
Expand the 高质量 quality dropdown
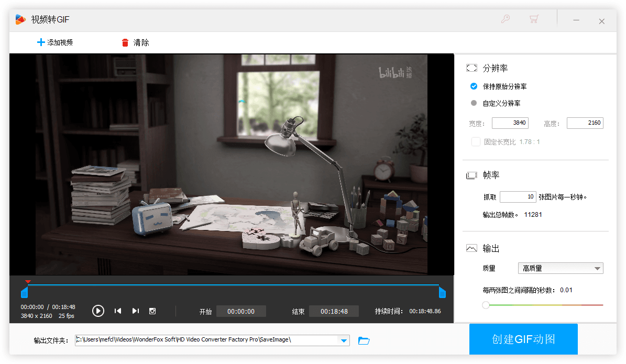(597, 269)
